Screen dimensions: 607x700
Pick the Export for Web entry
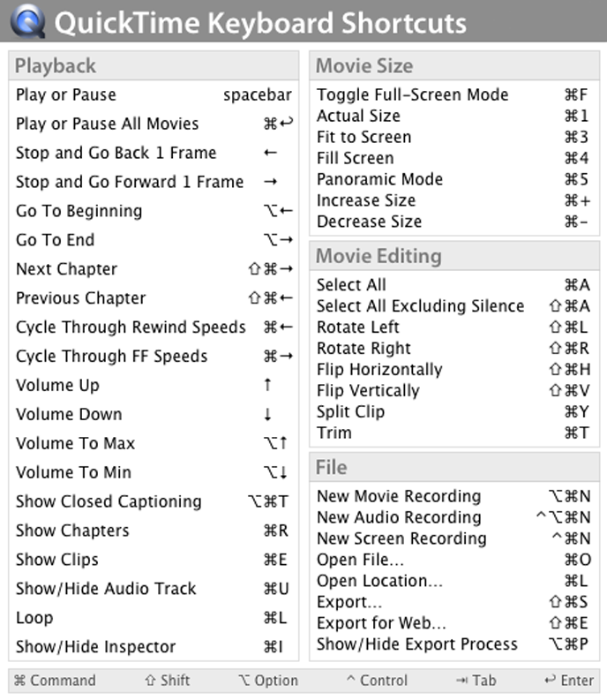coord(381,623)
